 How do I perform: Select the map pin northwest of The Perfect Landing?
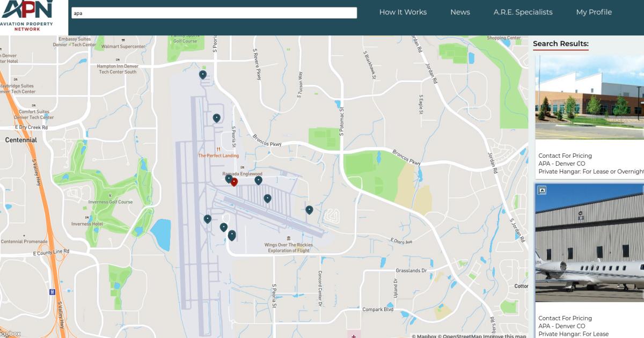tap(217, 117)
